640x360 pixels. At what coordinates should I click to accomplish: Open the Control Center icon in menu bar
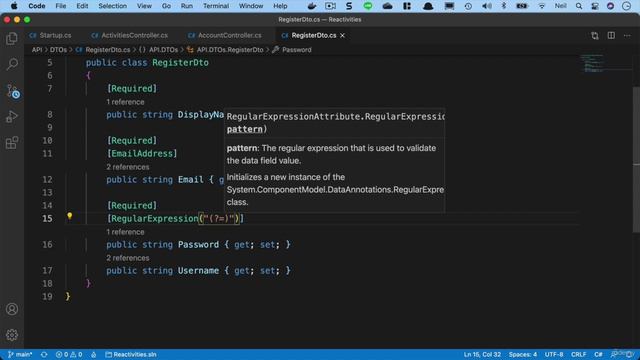tap(595, 6)
